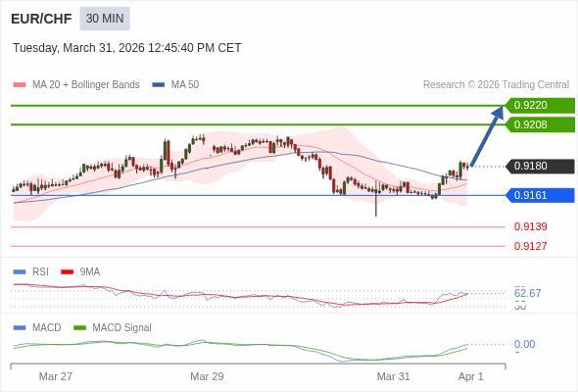Click the MA 20 + Bollinger Bands legend swatch

point(20,85)
